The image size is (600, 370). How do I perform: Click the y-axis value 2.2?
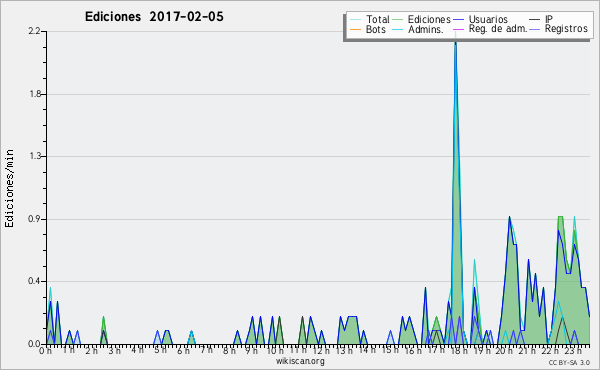point(34,31)
